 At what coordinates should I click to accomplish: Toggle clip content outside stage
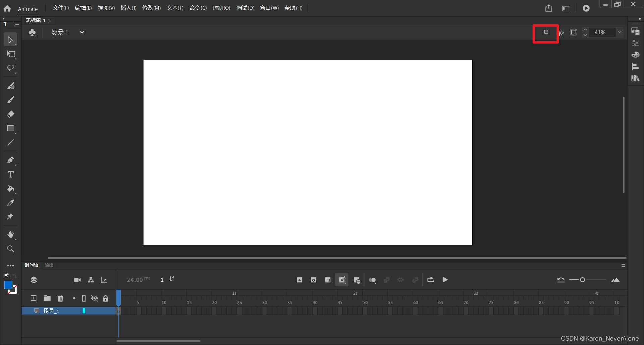(x=573, y=32)
